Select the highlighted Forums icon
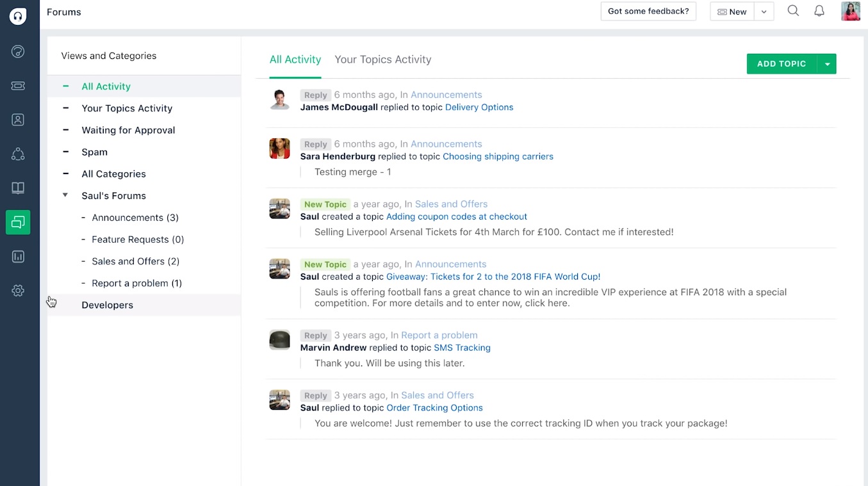Screen dimensions: 868x486 [17, 222]
